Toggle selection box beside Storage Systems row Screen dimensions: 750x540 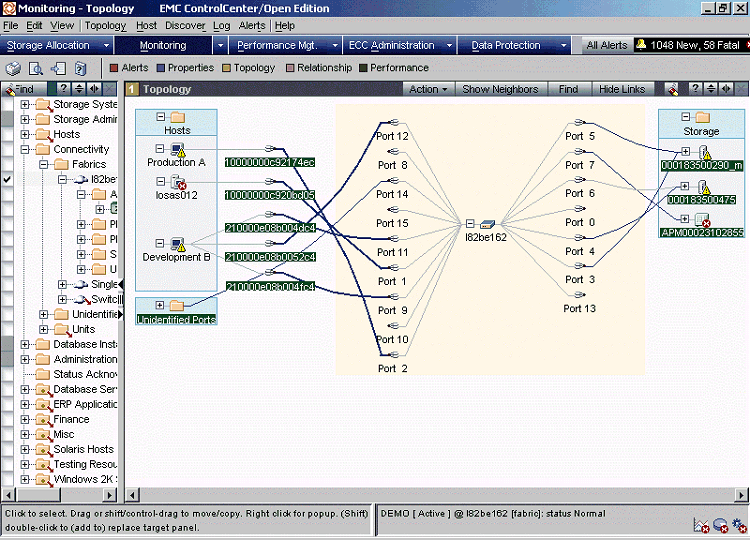[7, 104]
